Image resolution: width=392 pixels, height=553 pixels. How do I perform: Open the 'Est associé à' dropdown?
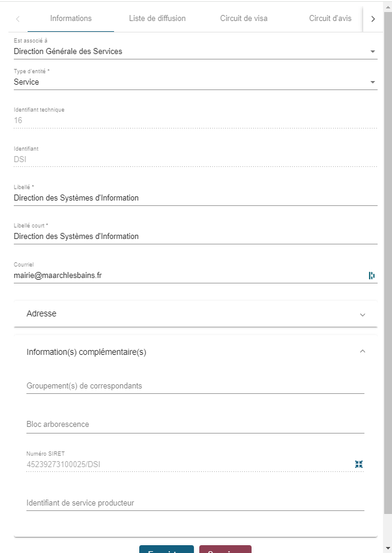point(195,52)
